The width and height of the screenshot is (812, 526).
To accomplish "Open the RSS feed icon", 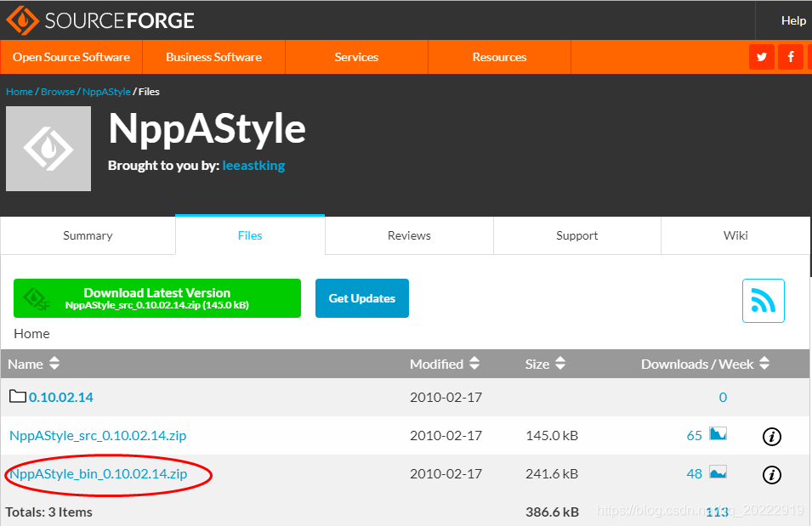I will pyautogui.click(x=764, y=301).
